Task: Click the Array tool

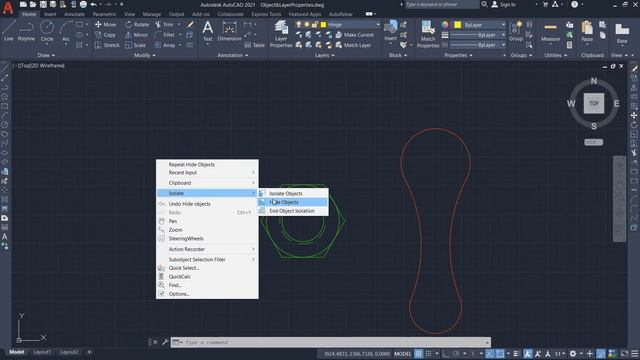Action: (165, 45)
